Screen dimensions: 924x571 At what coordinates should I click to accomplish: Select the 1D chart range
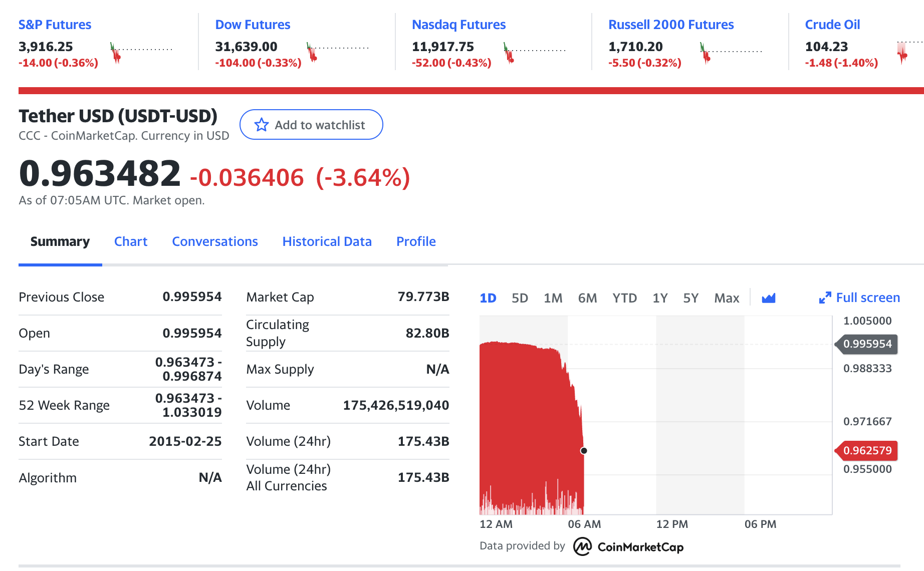[x=488, y=298]
